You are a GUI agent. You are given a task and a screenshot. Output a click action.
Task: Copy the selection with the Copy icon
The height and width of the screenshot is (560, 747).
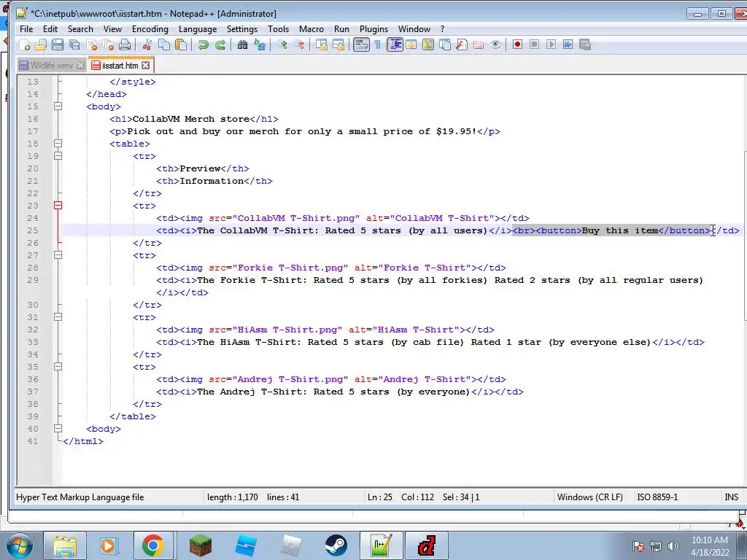tap(164, 44)
